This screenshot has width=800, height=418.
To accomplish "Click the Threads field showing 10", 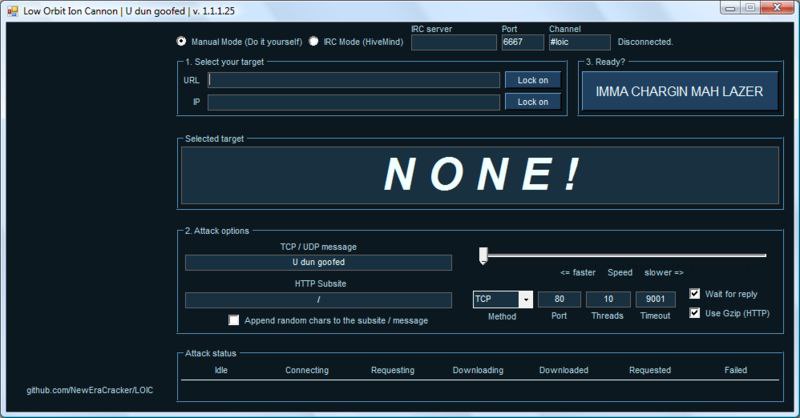I will click(607, 299).
